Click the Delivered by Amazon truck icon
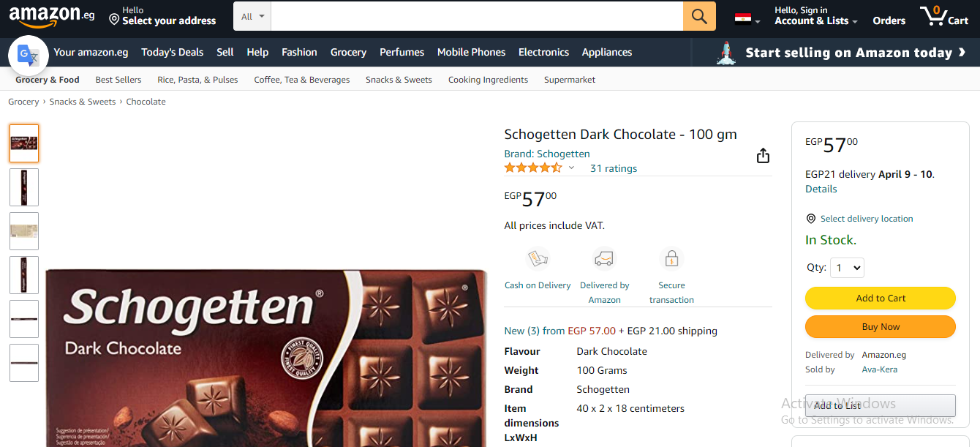 (604, 259)
